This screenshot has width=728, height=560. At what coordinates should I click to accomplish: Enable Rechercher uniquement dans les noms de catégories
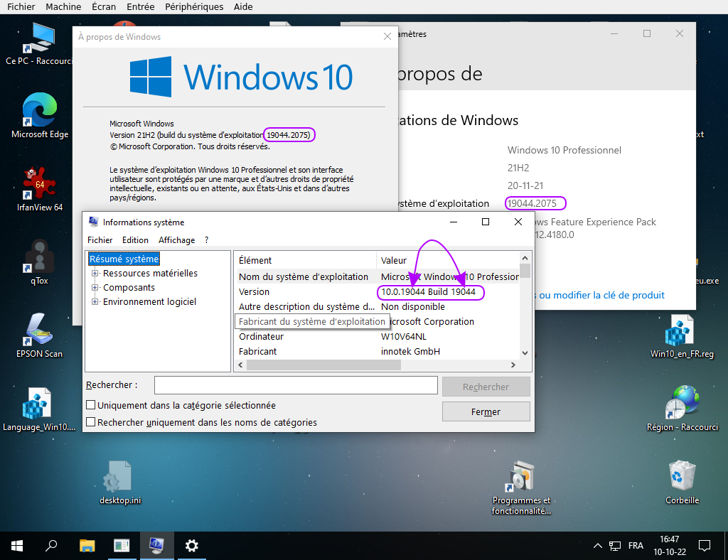pos(91,421)
